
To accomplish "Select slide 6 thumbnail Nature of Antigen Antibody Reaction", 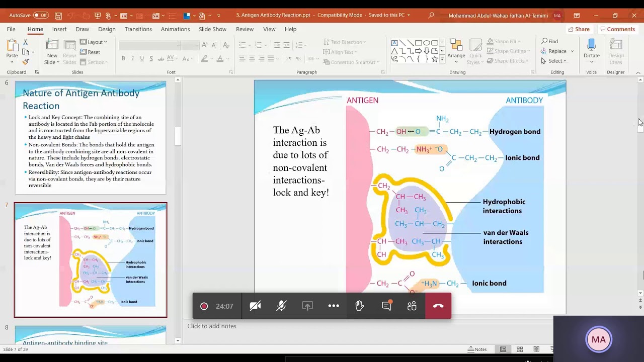I will (x=91, y=138).
